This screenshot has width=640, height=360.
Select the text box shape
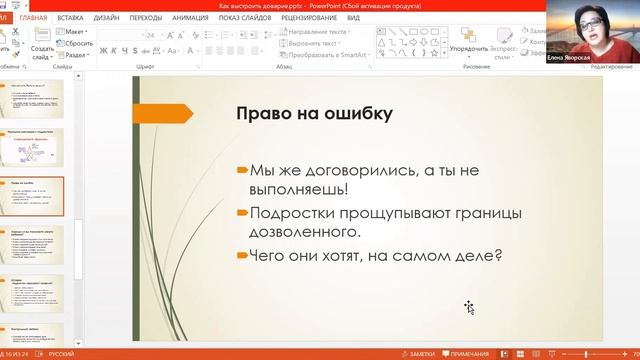coord(381,31)
